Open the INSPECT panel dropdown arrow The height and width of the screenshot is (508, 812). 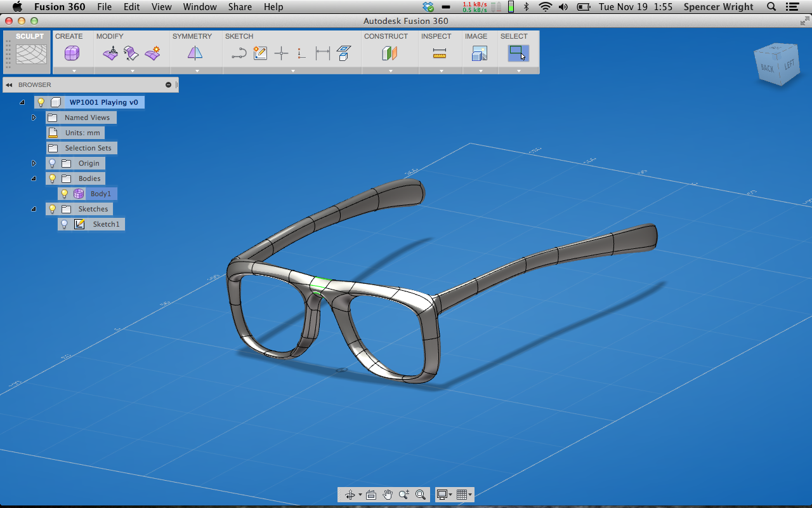[x=441, y=70]
